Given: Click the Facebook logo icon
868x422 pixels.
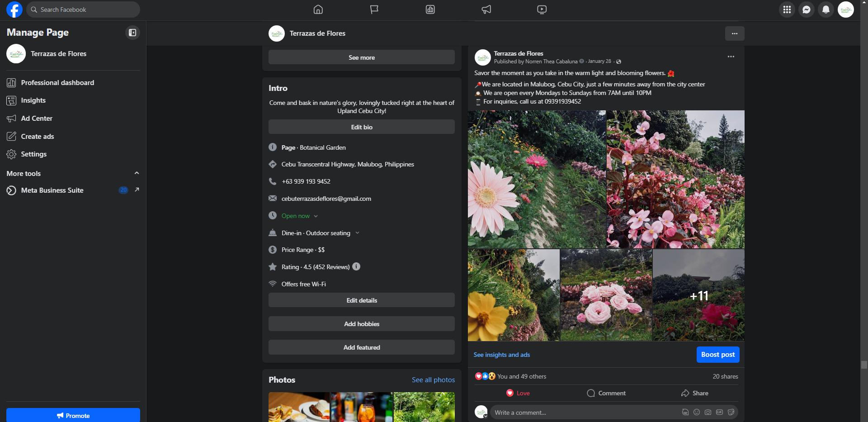Looking at the screenshot, I should pos(14,9).
